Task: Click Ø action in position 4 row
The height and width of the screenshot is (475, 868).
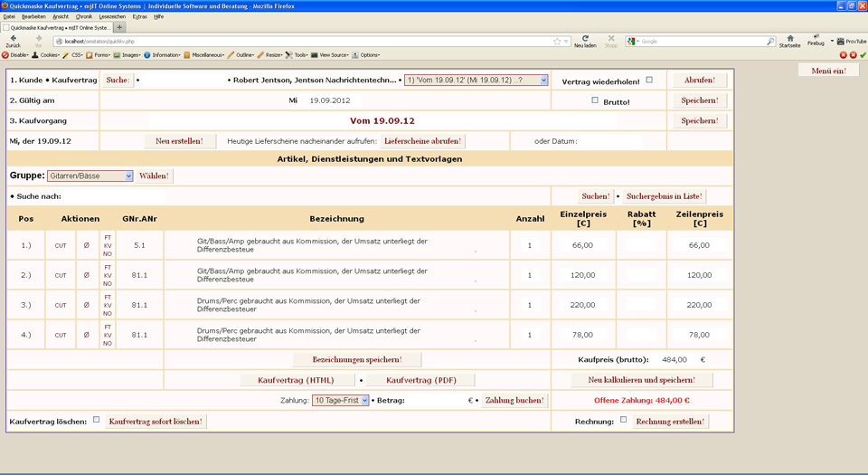Action: pyautogui.click(x=87, y=335)
